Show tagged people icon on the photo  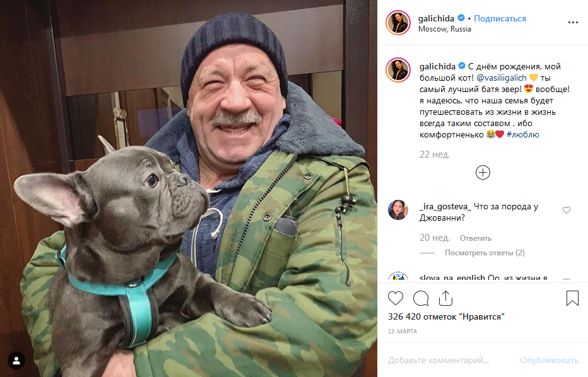16,361
